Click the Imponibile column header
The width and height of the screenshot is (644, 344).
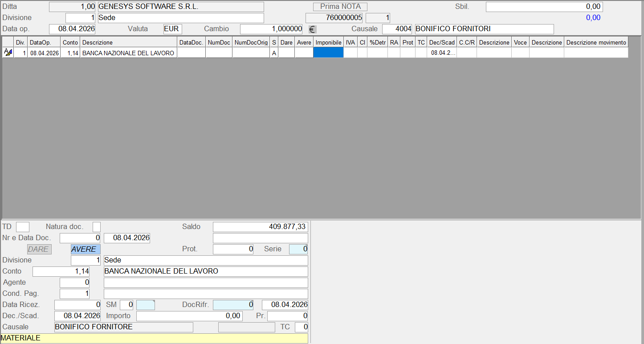pyautogui.click(x=328, y=42)
